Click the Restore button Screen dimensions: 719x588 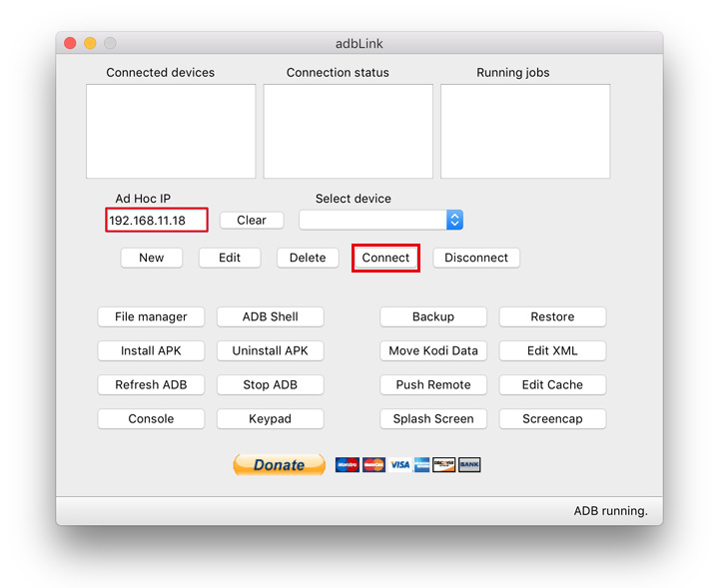coord(552,316)
